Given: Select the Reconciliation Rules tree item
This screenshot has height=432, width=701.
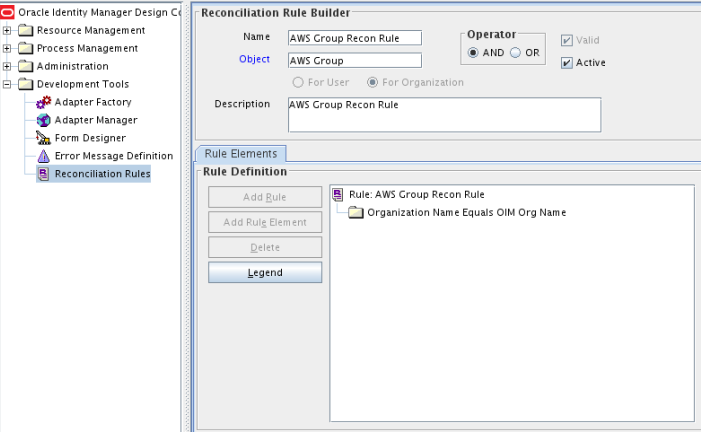Looking at the screenshot, I should click(102, 174).
